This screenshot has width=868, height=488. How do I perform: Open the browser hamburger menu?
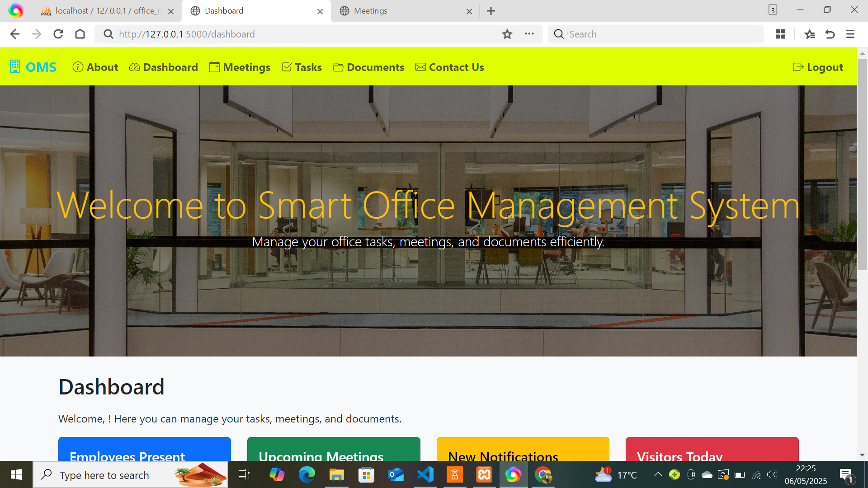(850, 34)
